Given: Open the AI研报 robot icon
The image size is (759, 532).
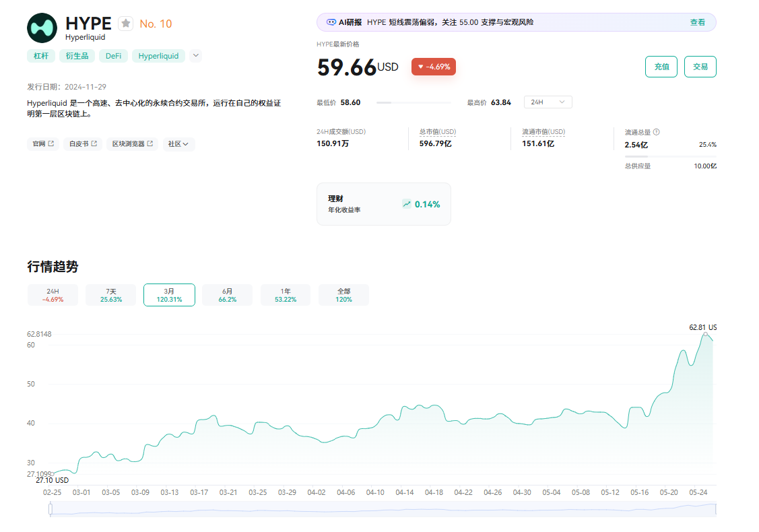Looking at the screenshot, I should coord(331,22).
